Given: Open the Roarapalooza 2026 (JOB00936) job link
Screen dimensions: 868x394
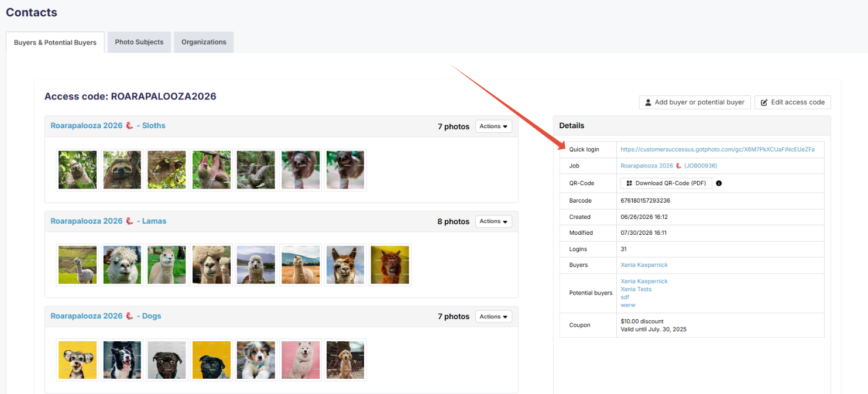Looking at the screenshot, I should click(669, 166).
